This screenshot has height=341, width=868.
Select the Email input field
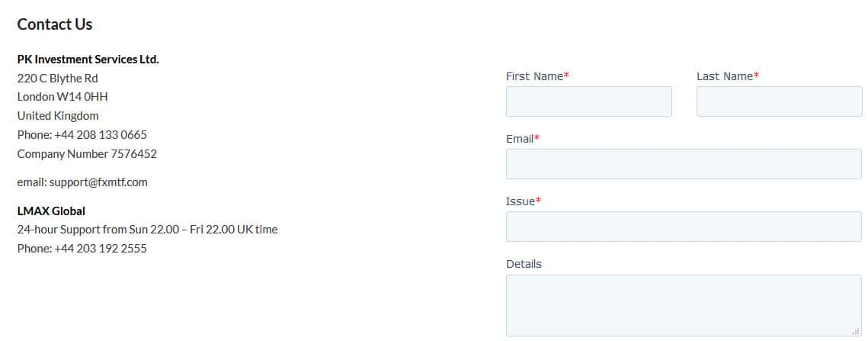pos(684,164)
